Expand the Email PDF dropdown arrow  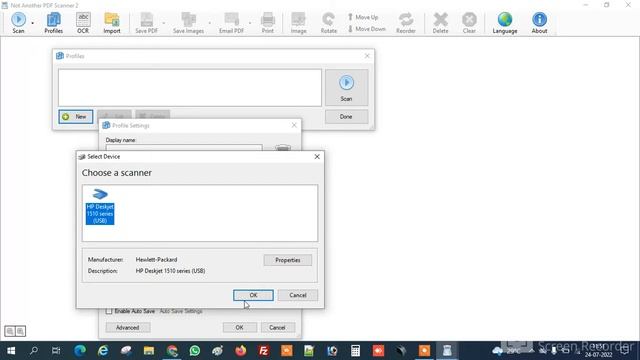coord(250,23)
